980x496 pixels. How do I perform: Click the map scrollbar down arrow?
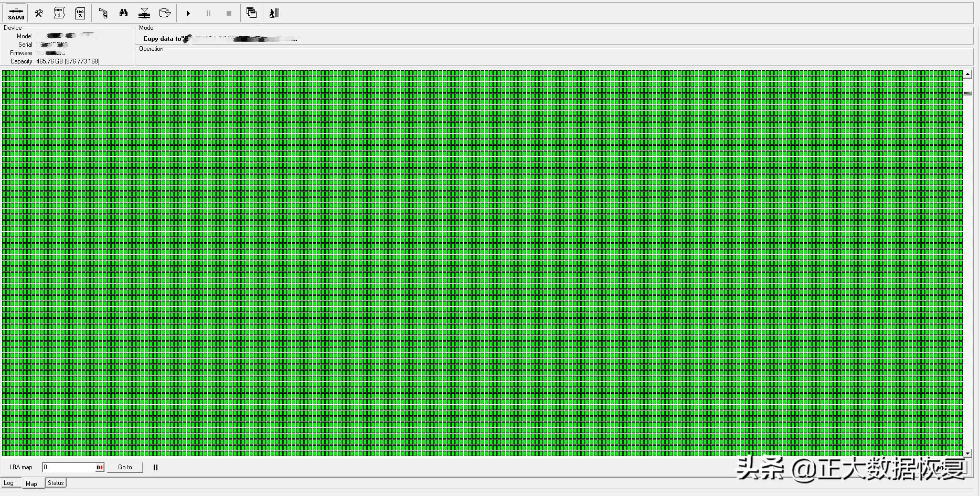pyautogui.click(x=968, y=453)
